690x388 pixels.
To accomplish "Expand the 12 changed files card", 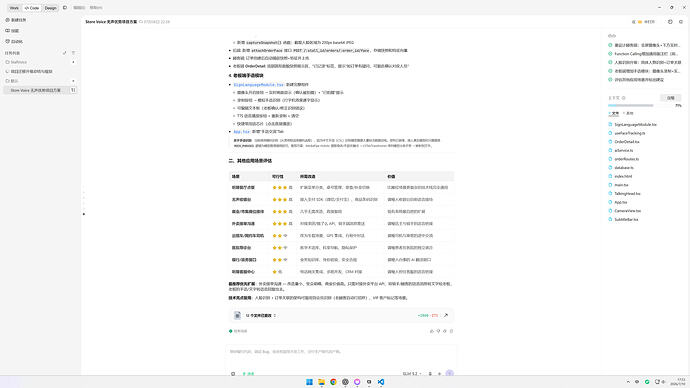I will click(261, 315).
